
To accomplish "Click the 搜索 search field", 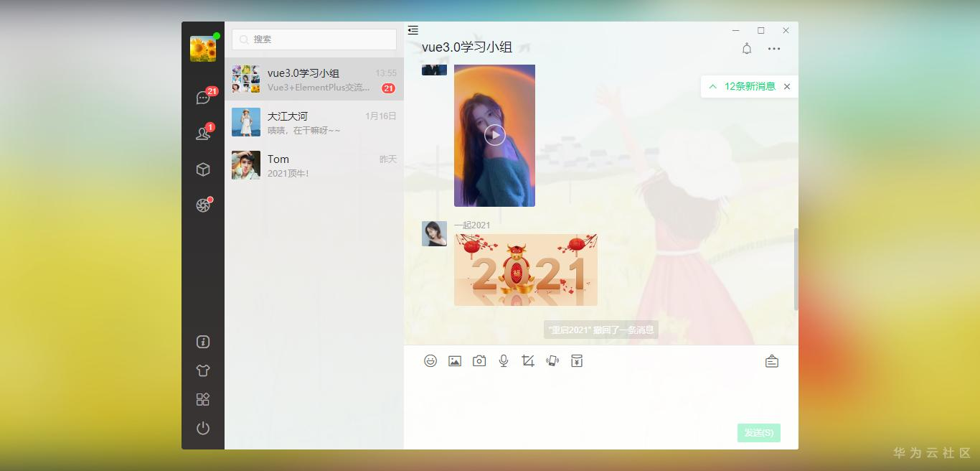I will click(x=314, y=39).
